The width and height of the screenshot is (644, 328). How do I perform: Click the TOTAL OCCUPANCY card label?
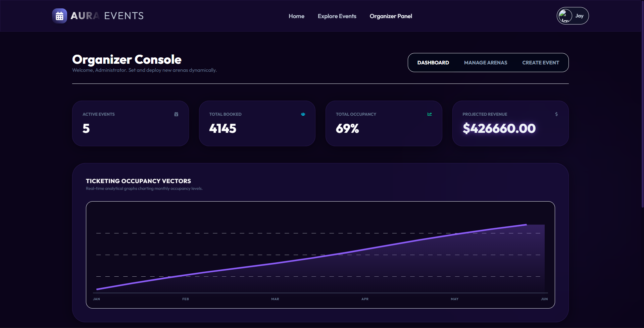(356, 114)
